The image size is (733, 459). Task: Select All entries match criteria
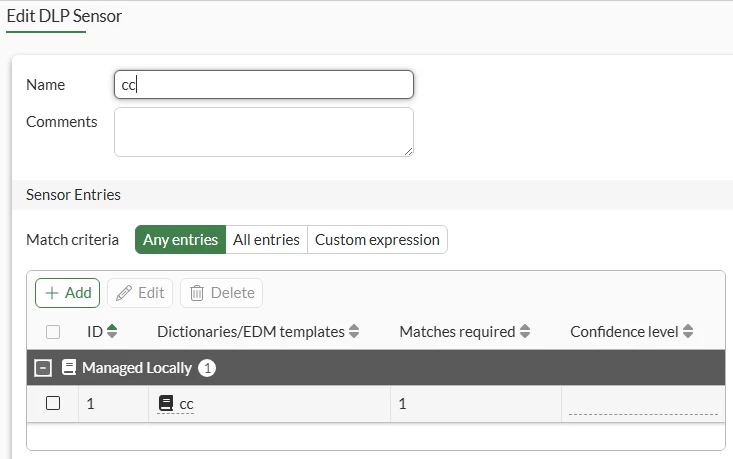(x=266, y=240)
